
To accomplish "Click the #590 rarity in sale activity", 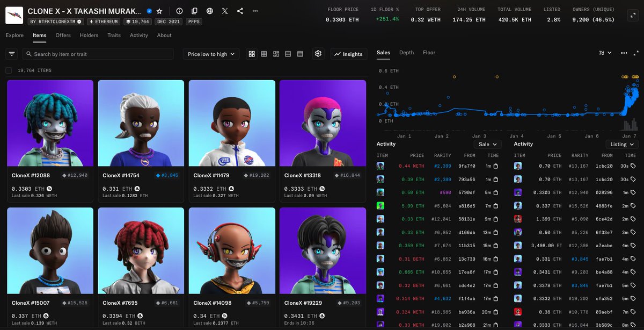I will pyautogui.click(x=445, y=192).
